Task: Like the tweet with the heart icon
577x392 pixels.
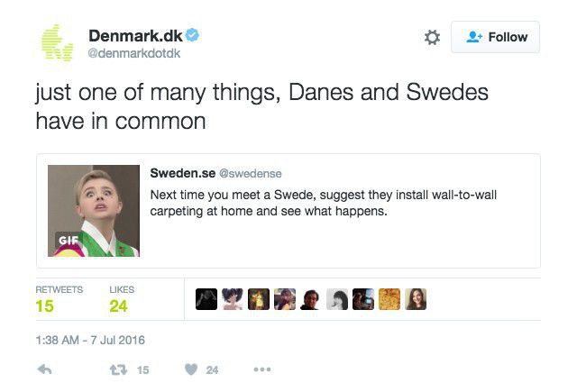Action: pyautogui.click(x=191, y=369)
